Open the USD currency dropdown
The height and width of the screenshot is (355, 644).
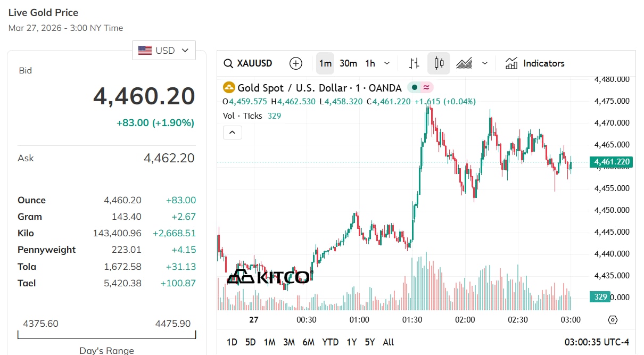164,51
